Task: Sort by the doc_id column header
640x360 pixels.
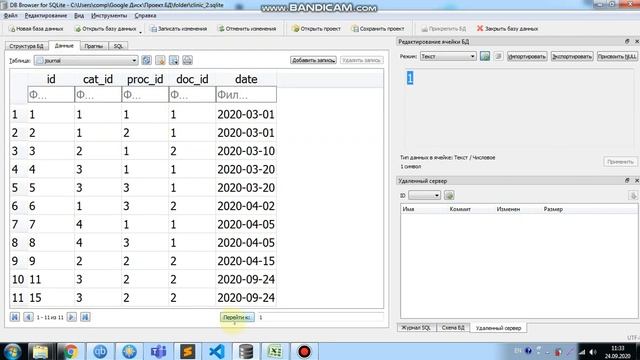Action: [192, 79]
